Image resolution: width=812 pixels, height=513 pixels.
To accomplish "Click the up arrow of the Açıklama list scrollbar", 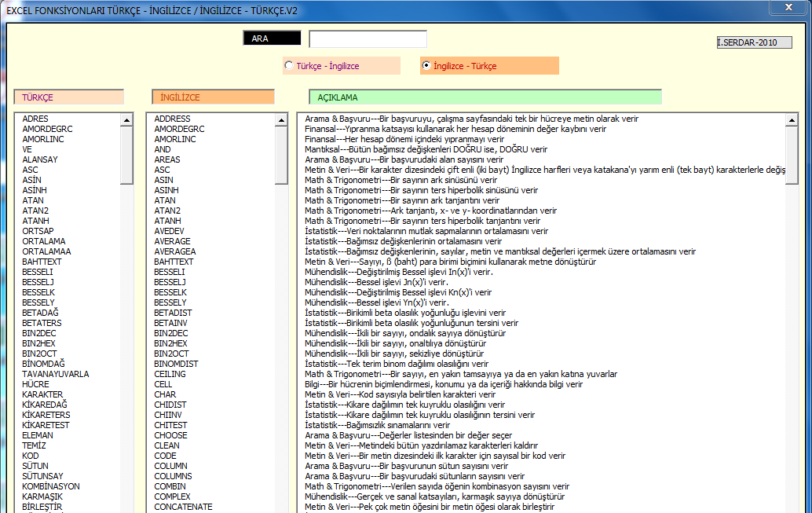I will (x=792, y=119).
